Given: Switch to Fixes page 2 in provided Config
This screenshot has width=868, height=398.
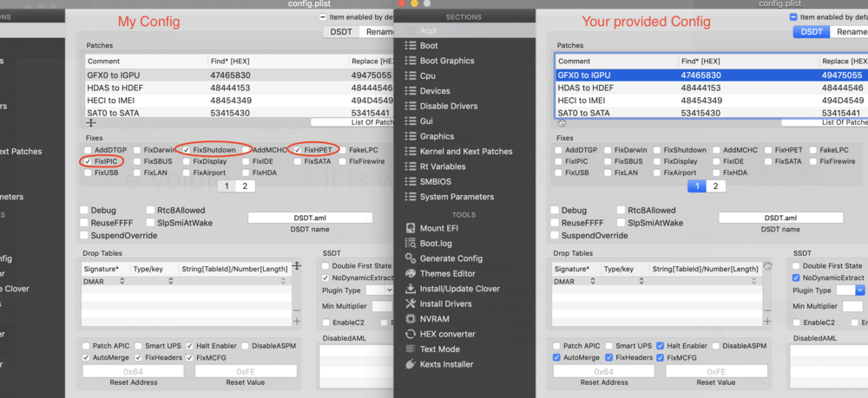Looking at the screenshot, I should coord(715,186).
